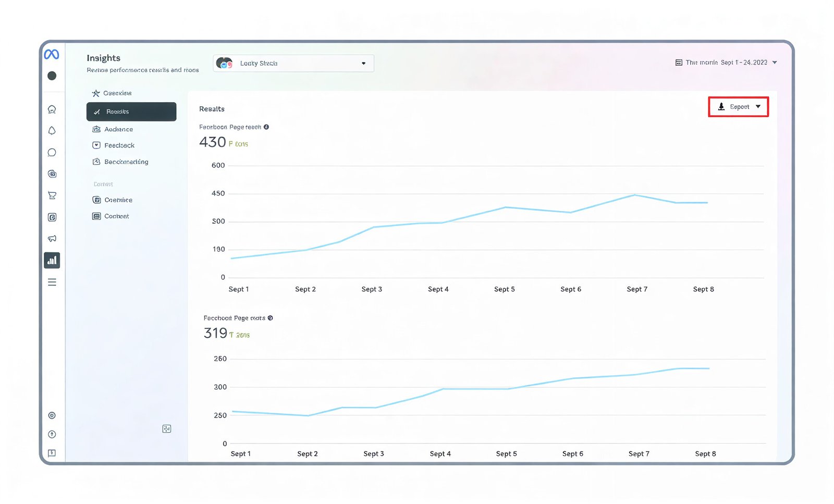Viewport: 834px width, 504px height.
Task: Open the Feedback section
Action: (x=119, y=145)
